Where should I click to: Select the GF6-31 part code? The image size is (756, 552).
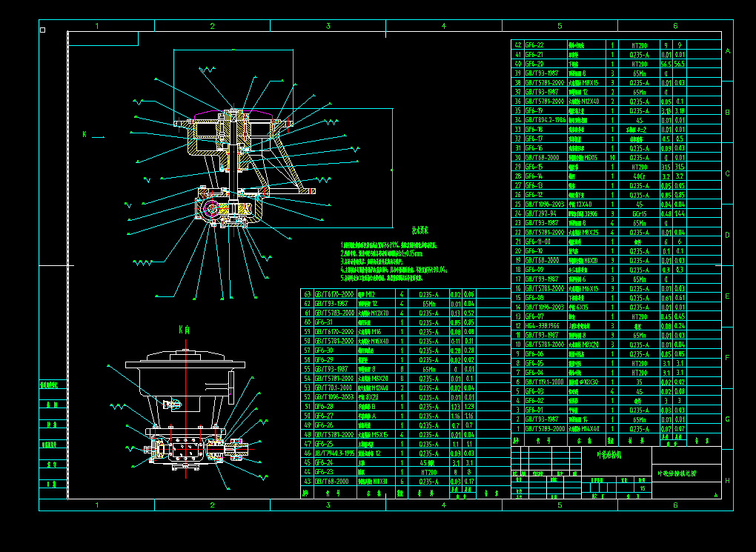(x=323, y=322)
